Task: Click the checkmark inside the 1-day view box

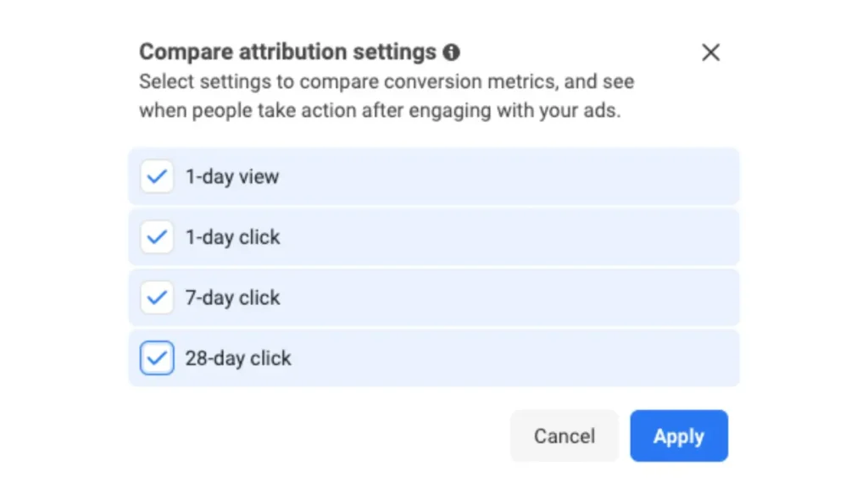Action: pos(156,176)
